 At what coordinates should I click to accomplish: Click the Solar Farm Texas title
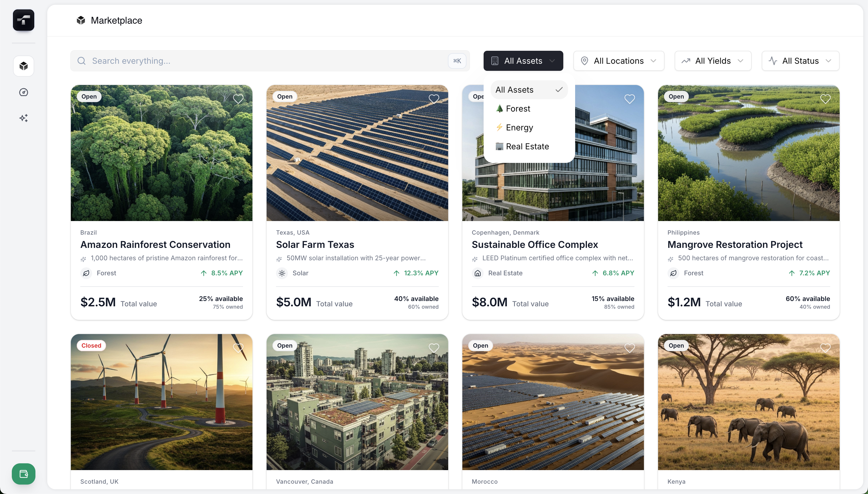tap(314, 244)
